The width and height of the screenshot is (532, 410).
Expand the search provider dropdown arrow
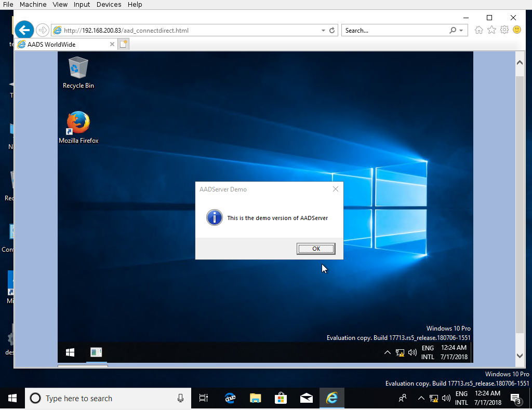coord(461,31)
